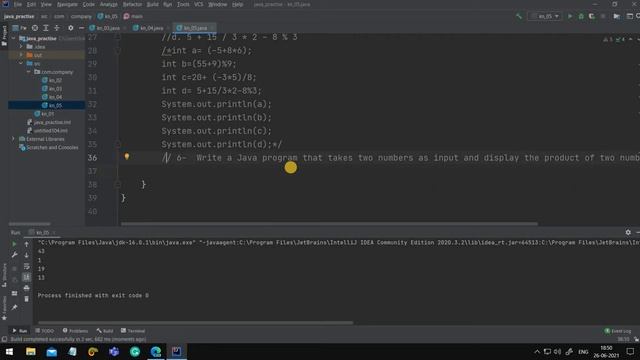Click the console's horizontal scrollbar
Viewport: 640px width, 360px height.
click(196, 322)
